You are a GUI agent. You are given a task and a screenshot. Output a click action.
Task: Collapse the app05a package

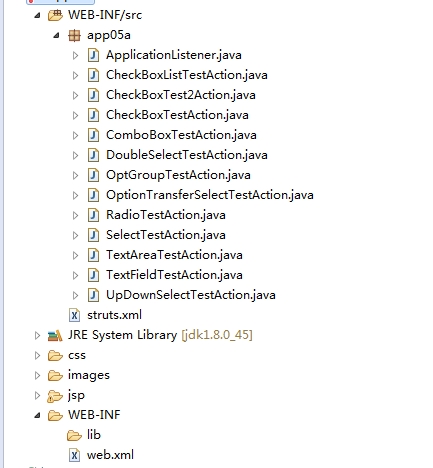(56, 35)
